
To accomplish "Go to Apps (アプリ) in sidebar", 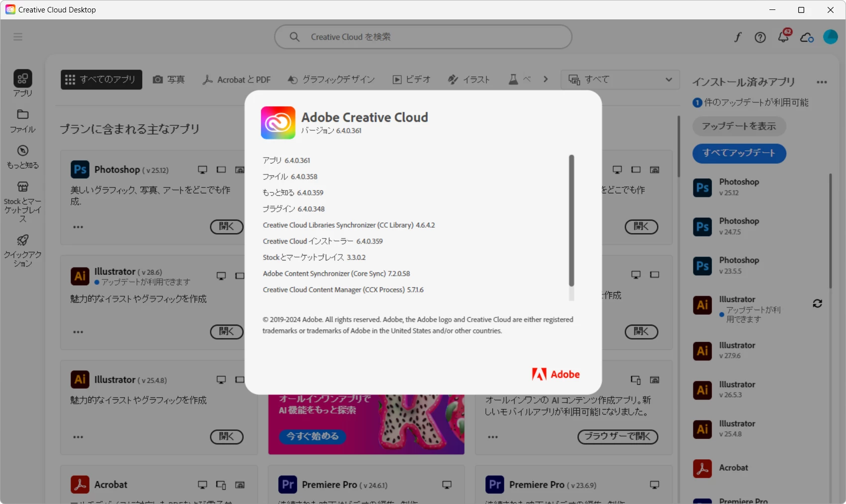I will click(x=22, y=83).
